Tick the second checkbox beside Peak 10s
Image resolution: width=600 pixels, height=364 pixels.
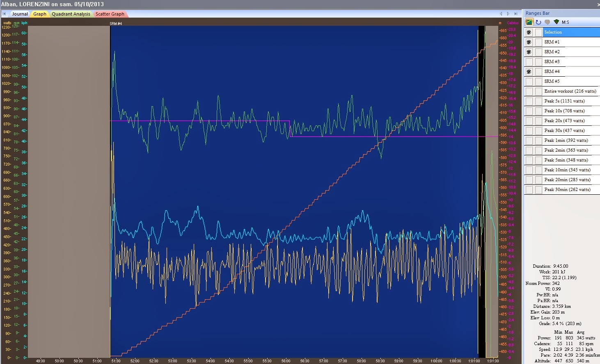pos(538,111)
